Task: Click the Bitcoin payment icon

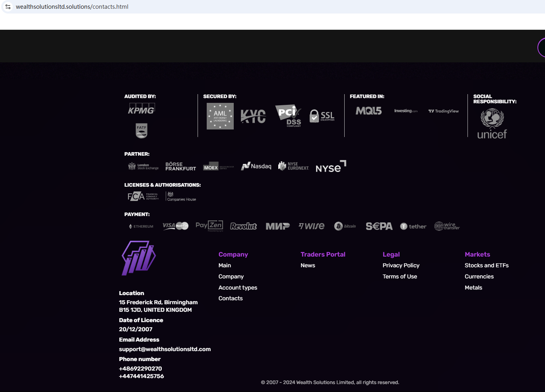Action: [345, 226]
